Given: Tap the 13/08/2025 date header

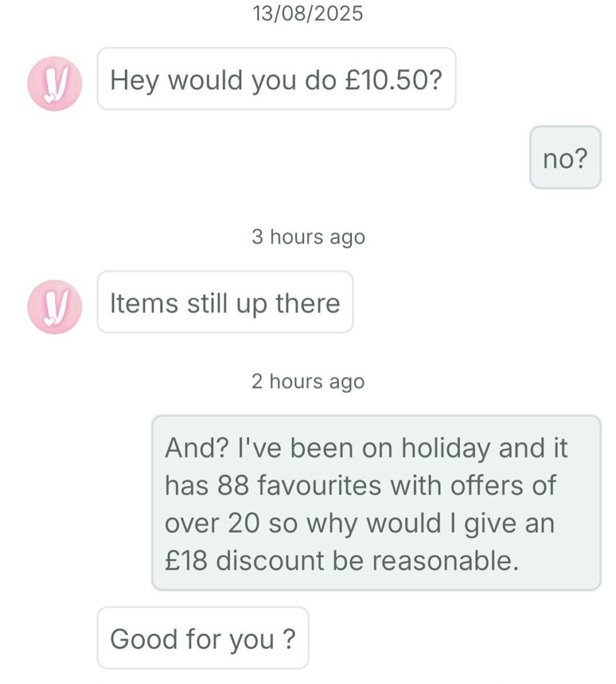Looking at the screenshot, I should 308,13.
